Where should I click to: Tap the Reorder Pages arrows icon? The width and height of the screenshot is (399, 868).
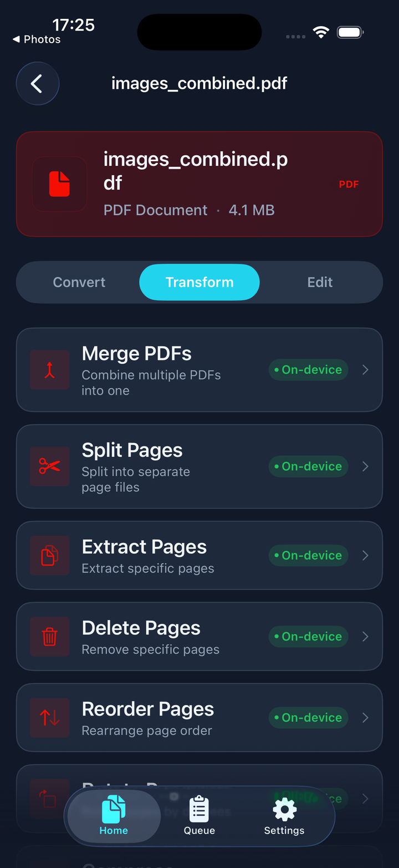coord(50,718)
